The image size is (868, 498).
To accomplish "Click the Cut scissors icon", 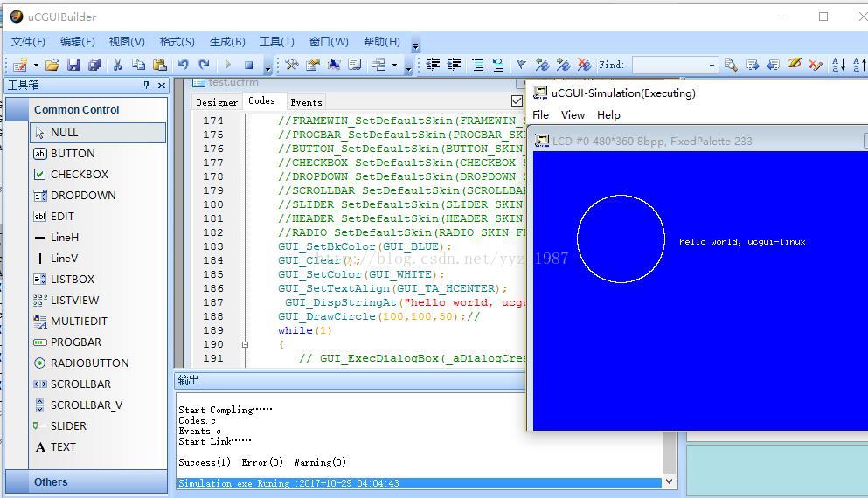I will (117, 65).
